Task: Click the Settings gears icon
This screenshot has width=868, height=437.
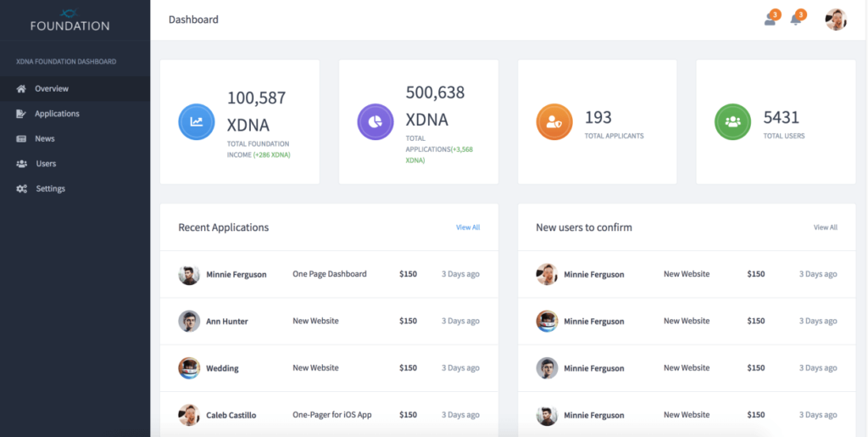Action: [x=21, y=189]
